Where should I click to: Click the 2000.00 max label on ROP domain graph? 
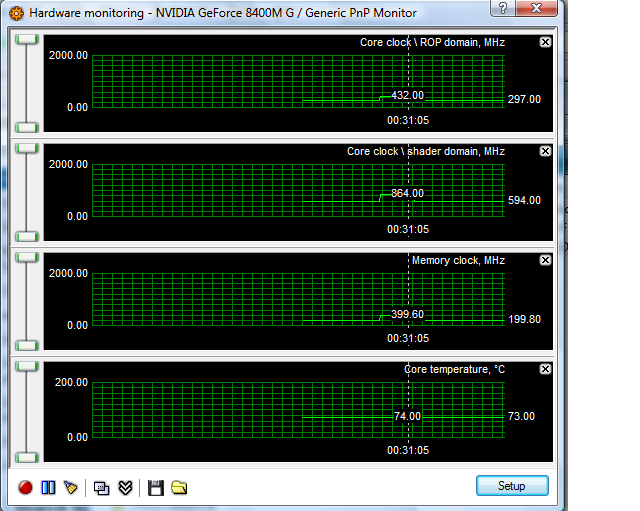[68, 56]
